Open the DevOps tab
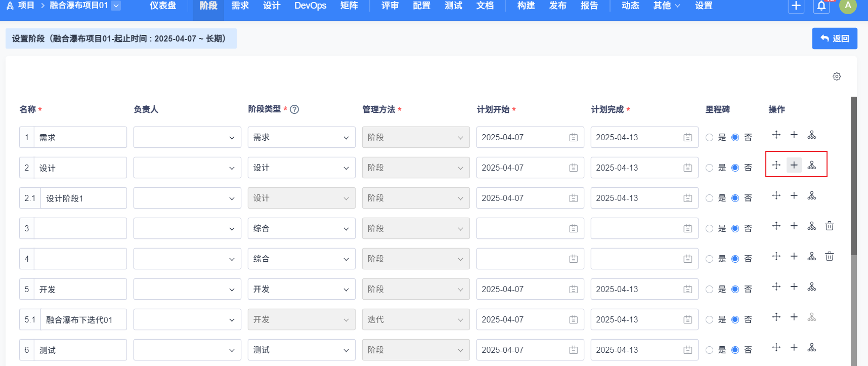This screenshot has height=366, width=868. tap(310, 6)
